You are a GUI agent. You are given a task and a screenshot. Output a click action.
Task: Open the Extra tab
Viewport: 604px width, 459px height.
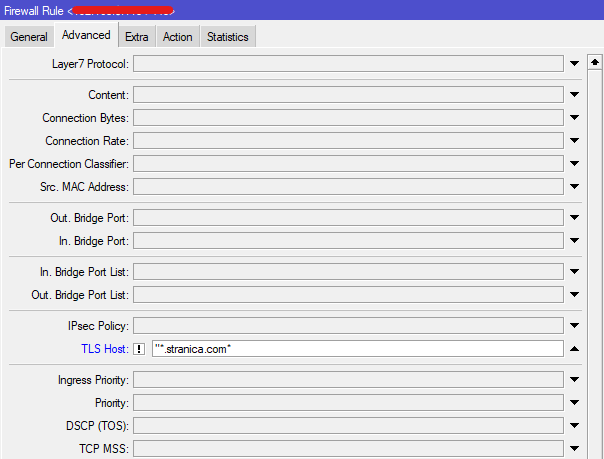tap(137, 37)
